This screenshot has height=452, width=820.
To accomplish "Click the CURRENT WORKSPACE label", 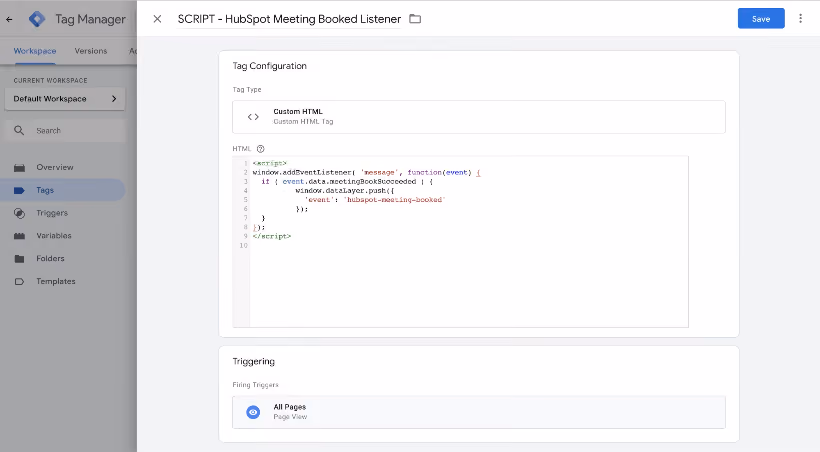I will pos(50,81).
